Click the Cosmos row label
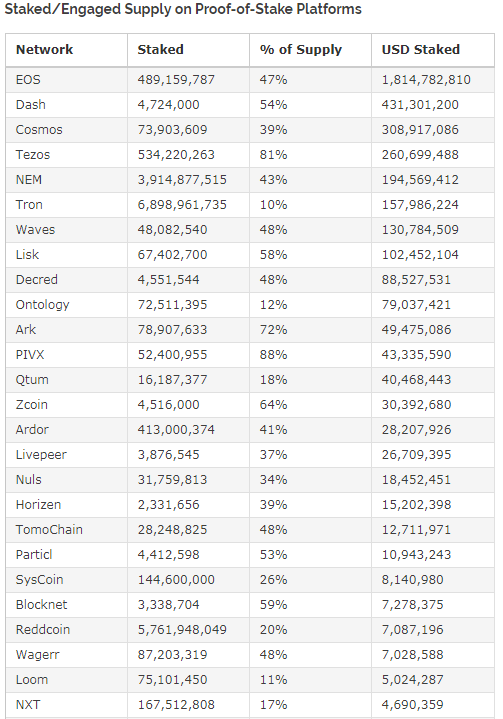Image resolution: width=503 pixels, height=719 pixels. (x=39, y=130)
